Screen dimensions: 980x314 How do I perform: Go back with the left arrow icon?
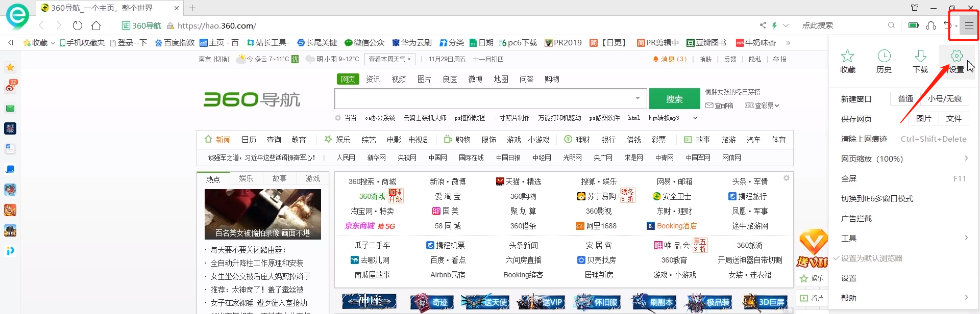tap(41, 25)
